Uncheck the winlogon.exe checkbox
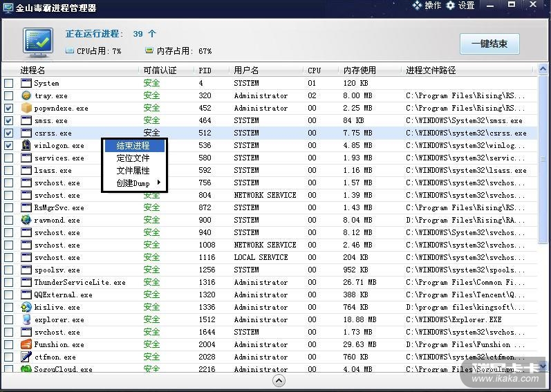 coord(9,145)
